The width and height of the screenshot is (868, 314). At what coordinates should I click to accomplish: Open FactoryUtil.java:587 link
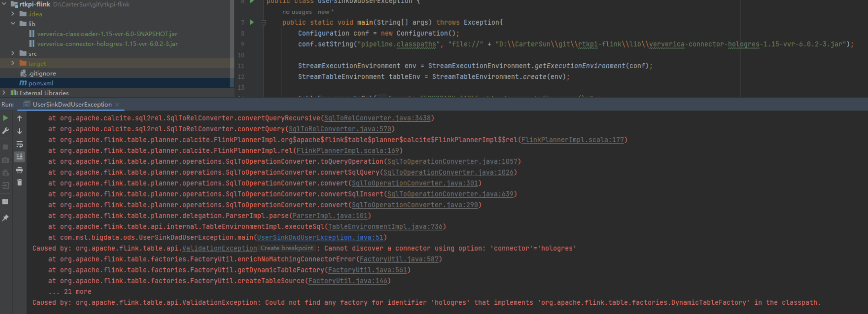(399, 259)
